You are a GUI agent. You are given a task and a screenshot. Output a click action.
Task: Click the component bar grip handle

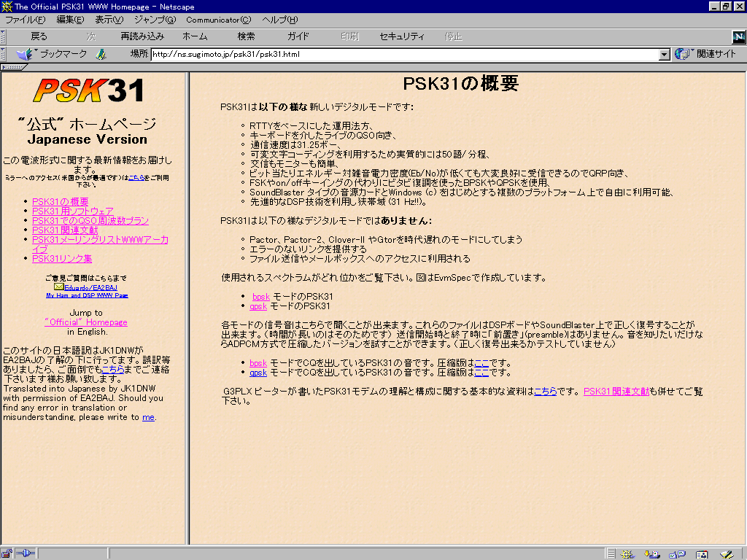click(611, 554)
